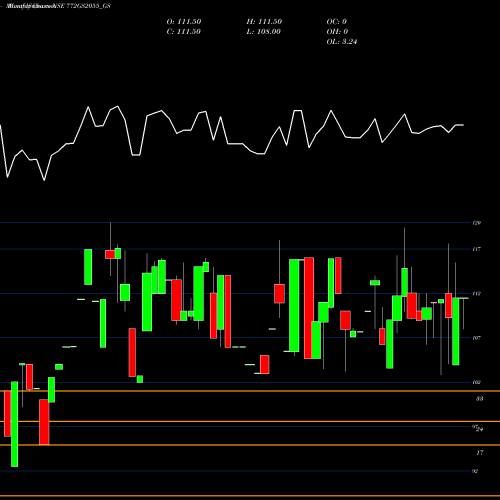Viewport: 500px width, 500px height.
Task: Click the close price value C: 111.50
Action: click(183, 32)
